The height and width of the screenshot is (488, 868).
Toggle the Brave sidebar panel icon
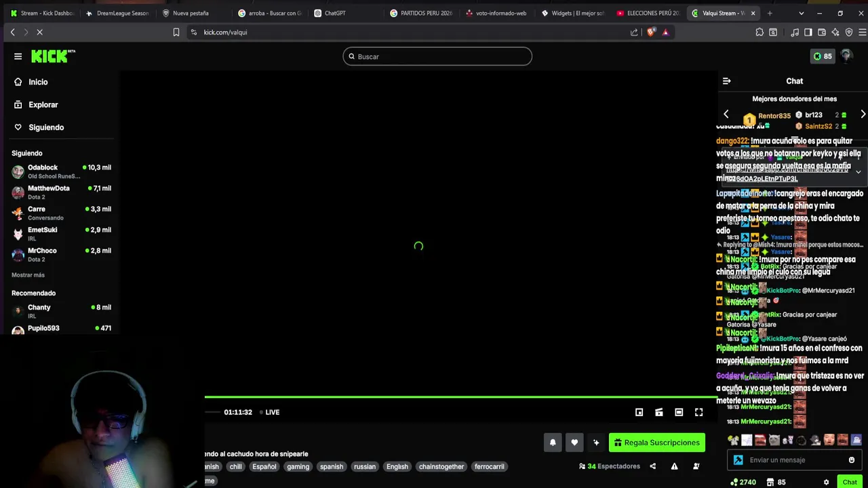808,32
